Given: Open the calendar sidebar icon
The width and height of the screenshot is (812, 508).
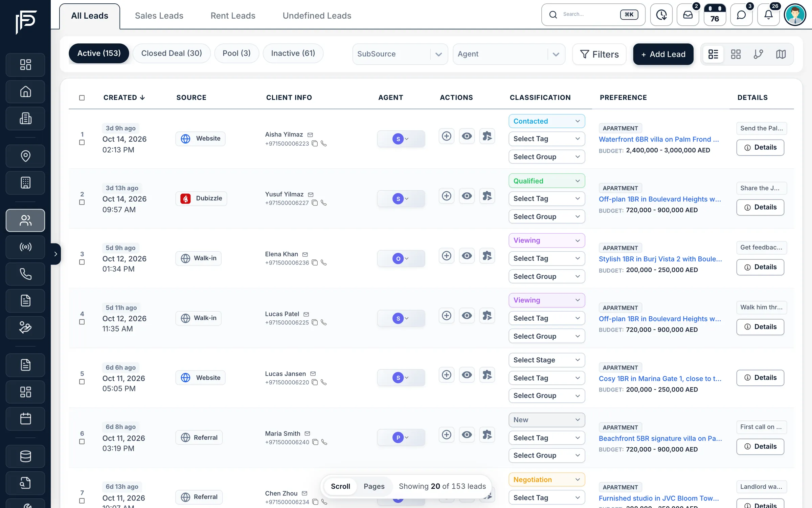Looking at the screenshot, I should point(25,419).
